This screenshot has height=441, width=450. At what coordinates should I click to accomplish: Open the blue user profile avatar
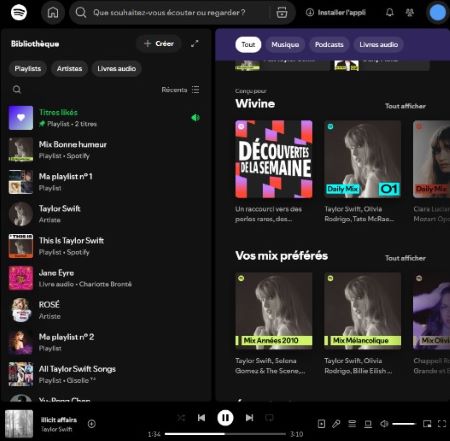coord(437,13)
